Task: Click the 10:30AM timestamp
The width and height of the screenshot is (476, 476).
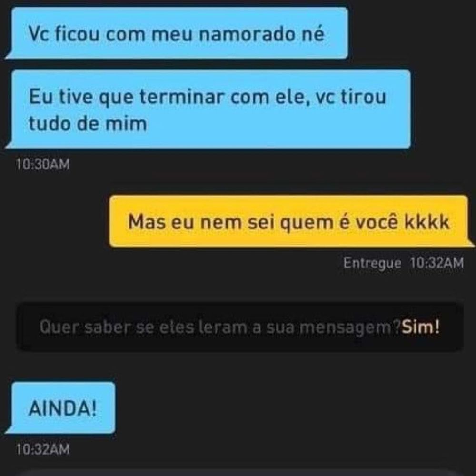Action: point(43,164)
